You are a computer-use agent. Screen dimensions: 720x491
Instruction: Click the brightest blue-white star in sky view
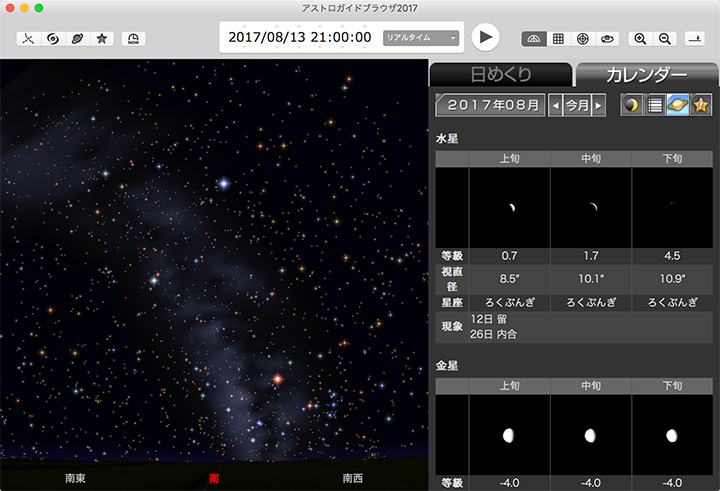pyautogui.click(x=224, y=184)
